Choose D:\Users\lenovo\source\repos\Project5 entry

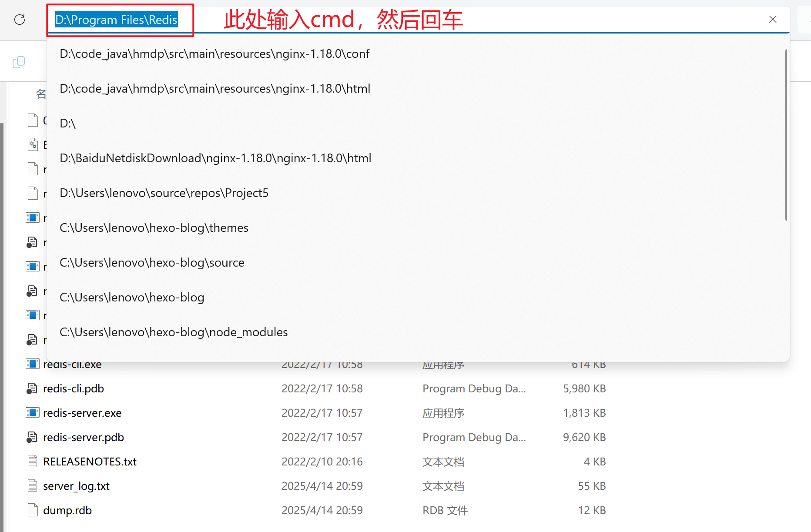point(164,193)
